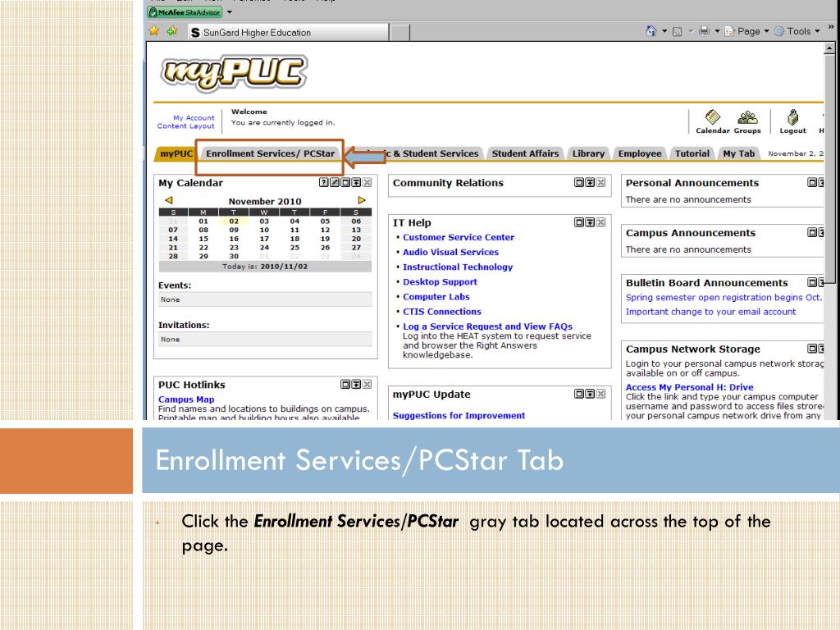Open the Page menu dropdown
840x630 pixels.
tap(747, 31)
